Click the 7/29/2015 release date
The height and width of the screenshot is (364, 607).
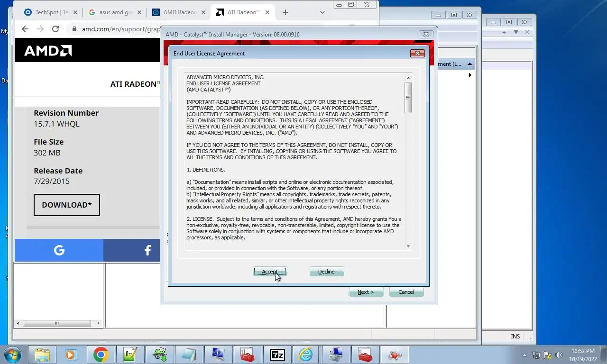pyautogui.click(x=52, y=181)
